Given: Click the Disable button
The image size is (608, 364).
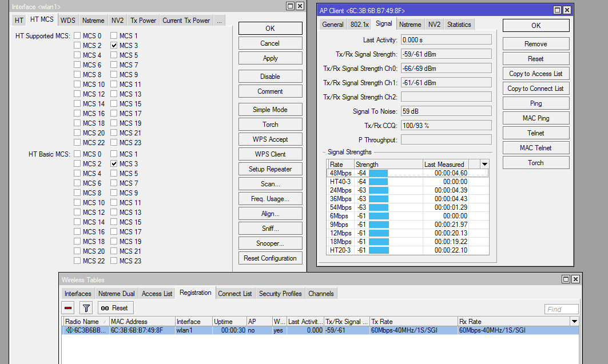Looking at the screenshot, I should (x=271, y=76).
